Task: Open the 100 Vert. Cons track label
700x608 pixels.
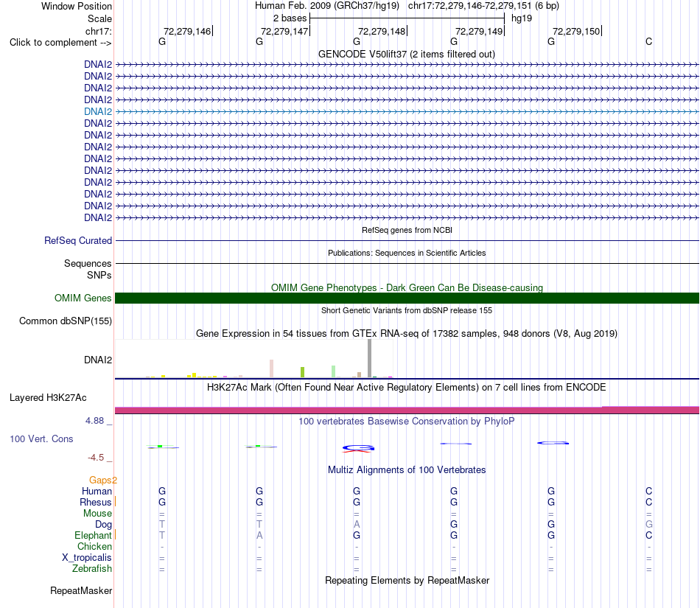Action: click(x=41, y=438)
